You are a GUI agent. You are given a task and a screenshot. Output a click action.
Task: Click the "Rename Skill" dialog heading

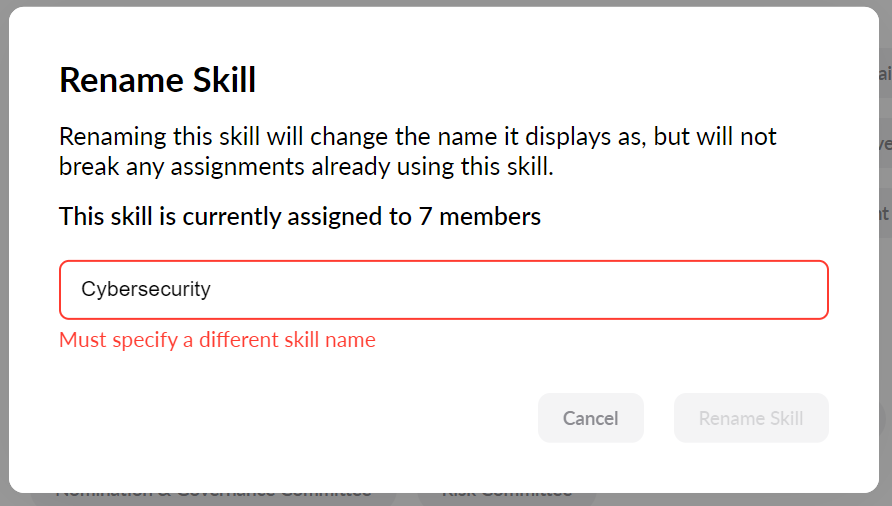point(158,80)
